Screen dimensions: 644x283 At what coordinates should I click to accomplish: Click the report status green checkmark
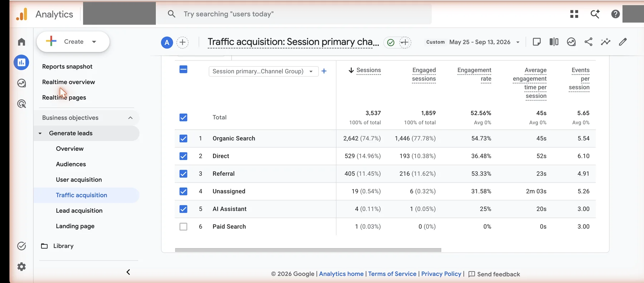[391, 43]
